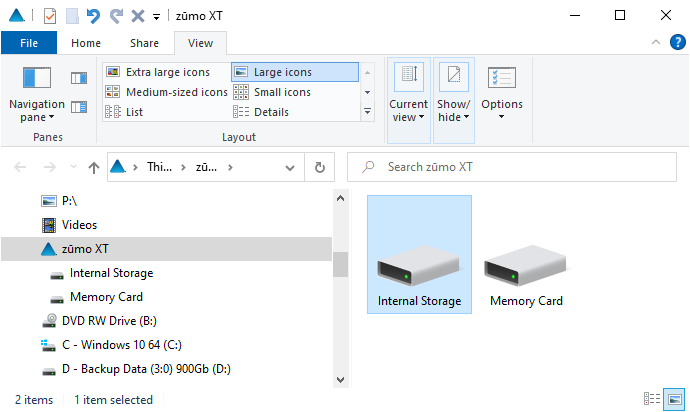This screenshot has width=690, height=412.
Task: Expand the layout gallery More arrow
Action: click(367, 112)
